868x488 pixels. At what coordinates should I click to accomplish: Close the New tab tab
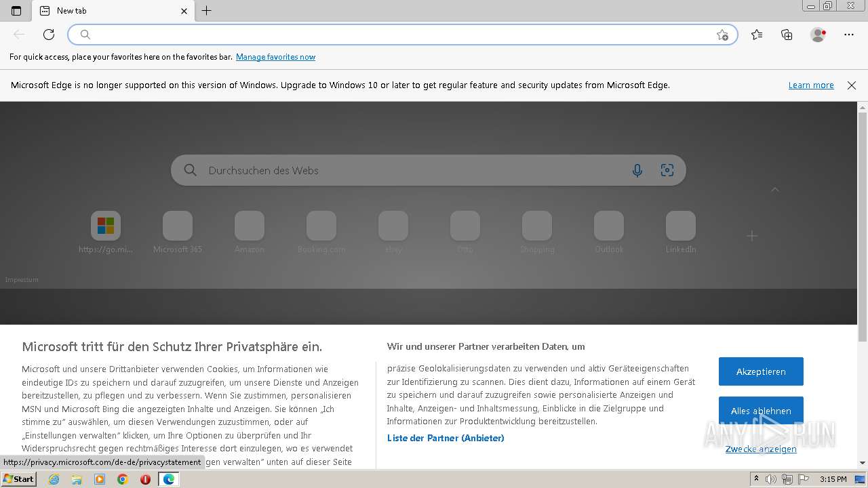(x=184, y=11)
